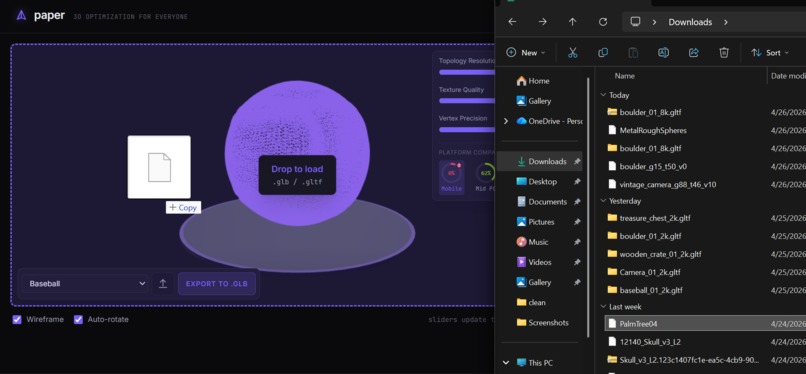Click the upload model icon button
The width and height of the screenshot is (806, 374).
pyautogui.click(x=163, y=284)
